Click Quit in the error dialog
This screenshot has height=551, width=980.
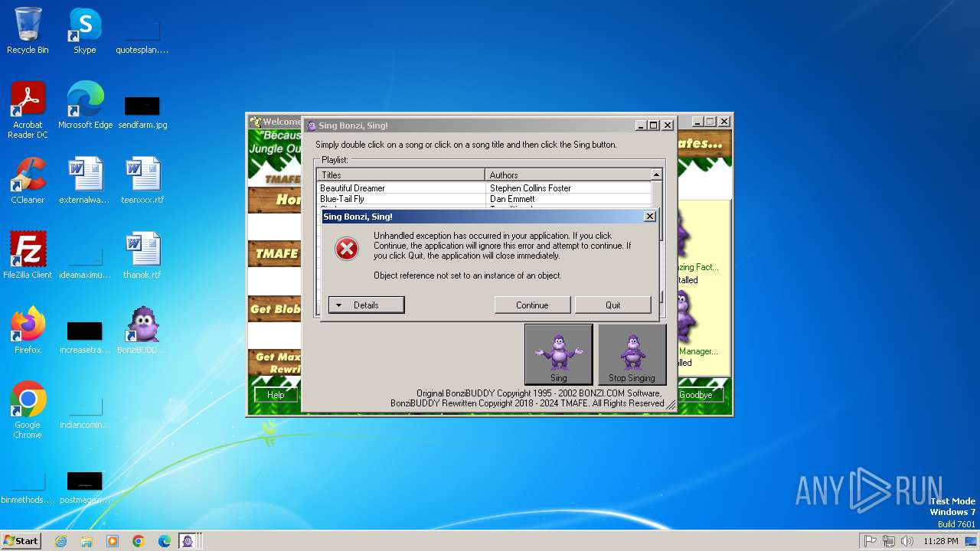tap(613, 305)
